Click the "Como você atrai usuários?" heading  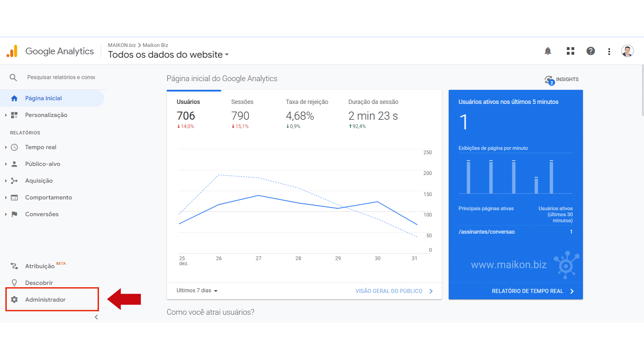210,312
